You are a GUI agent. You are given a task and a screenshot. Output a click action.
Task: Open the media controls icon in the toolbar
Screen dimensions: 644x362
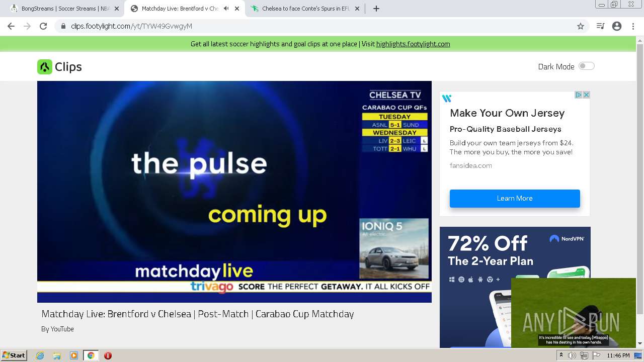click(x=600, y=26)
